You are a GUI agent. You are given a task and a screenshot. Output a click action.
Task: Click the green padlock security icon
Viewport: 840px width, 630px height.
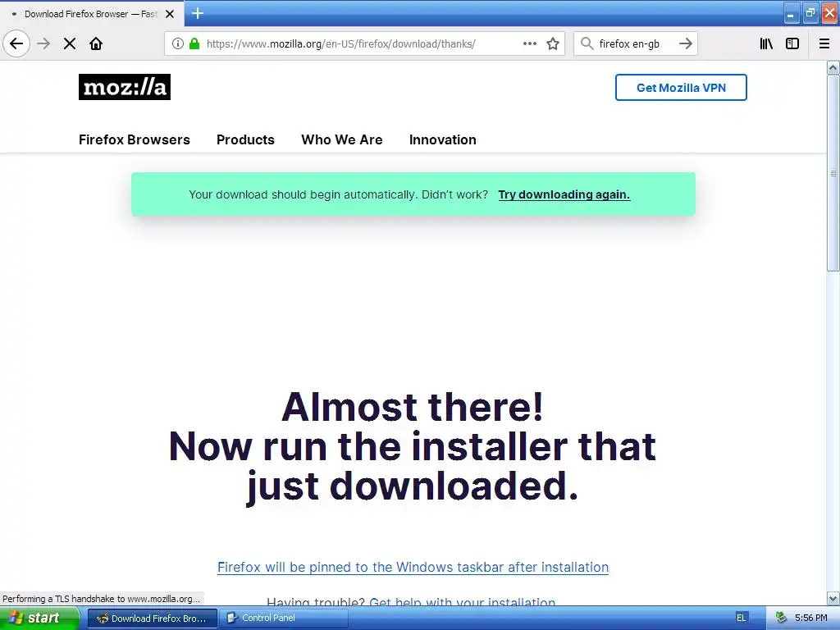pos(194,44)
